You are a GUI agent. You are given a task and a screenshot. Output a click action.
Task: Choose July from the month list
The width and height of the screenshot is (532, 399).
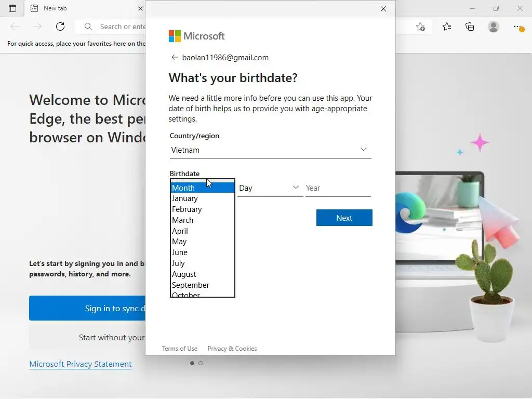point(202,263)
